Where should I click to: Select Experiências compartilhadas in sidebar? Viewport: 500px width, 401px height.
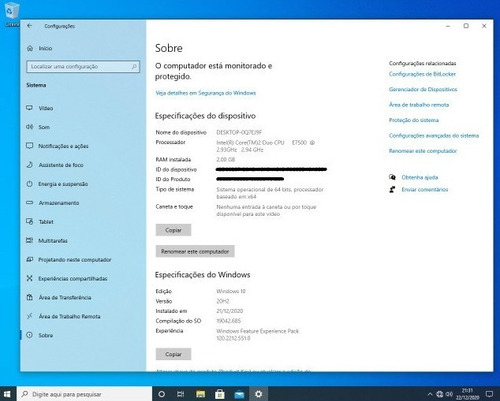73,279
